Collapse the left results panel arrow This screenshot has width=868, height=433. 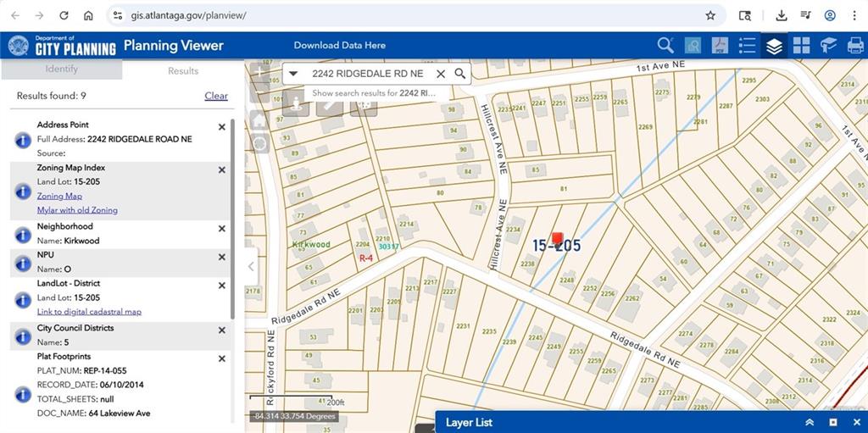point(251,266)
